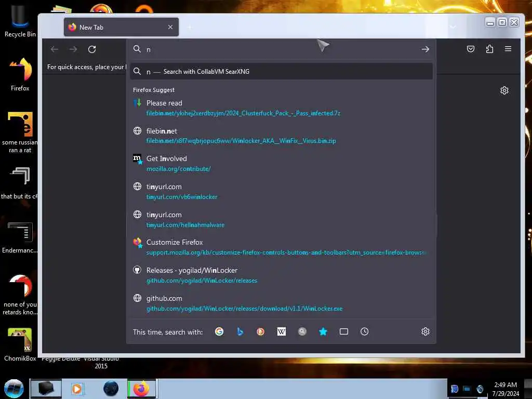Maximize the Firefox window

(502, 22)
